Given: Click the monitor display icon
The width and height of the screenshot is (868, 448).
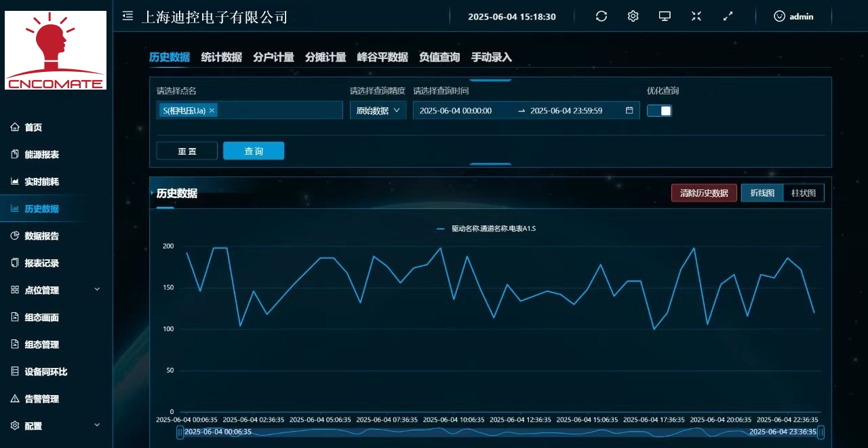Looking at the screenshot, I should click(x=665, y=16).
